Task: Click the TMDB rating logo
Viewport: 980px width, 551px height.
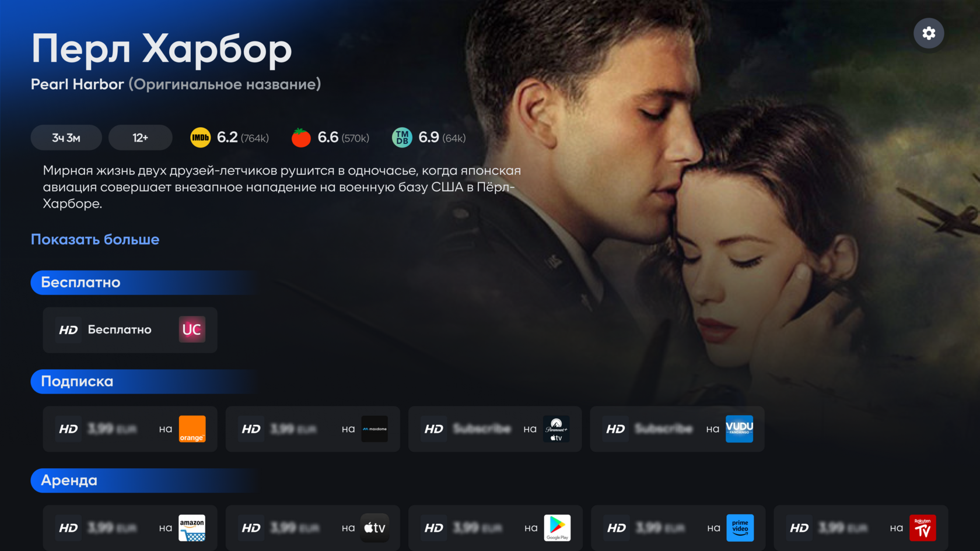Action: coord(402,138)
